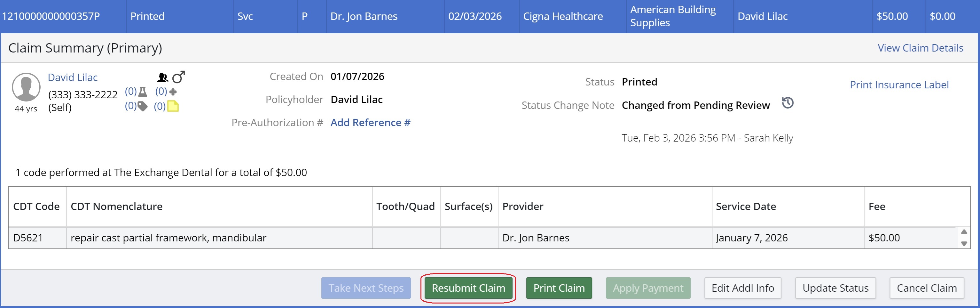Click the medical alerts plus icon
This screenshot has height=308, width=980.
tap(173, 92)
